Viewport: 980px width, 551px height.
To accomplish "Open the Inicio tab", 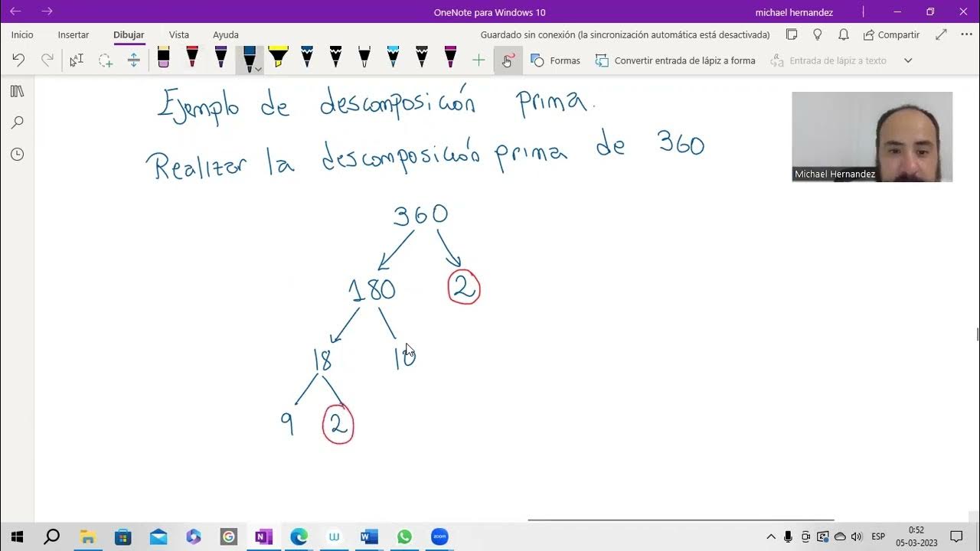I will [x=22, y=34].
